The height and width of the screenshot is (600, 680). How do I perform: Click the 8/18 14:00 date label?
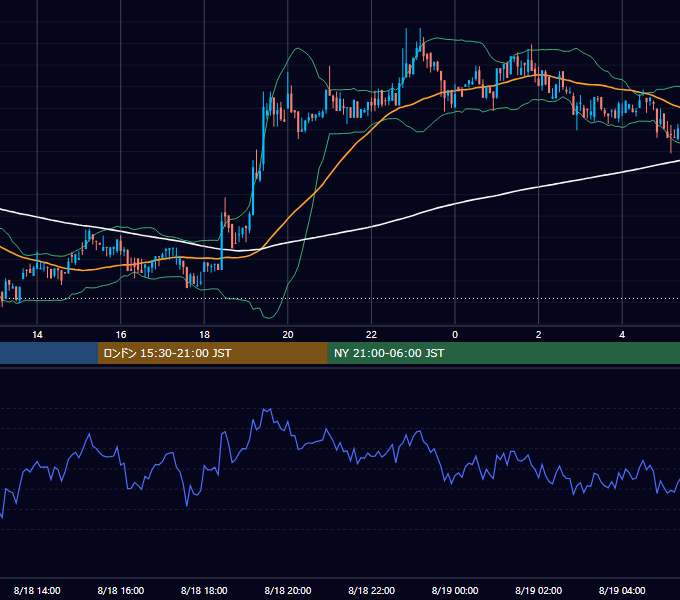tap(37, 590)
